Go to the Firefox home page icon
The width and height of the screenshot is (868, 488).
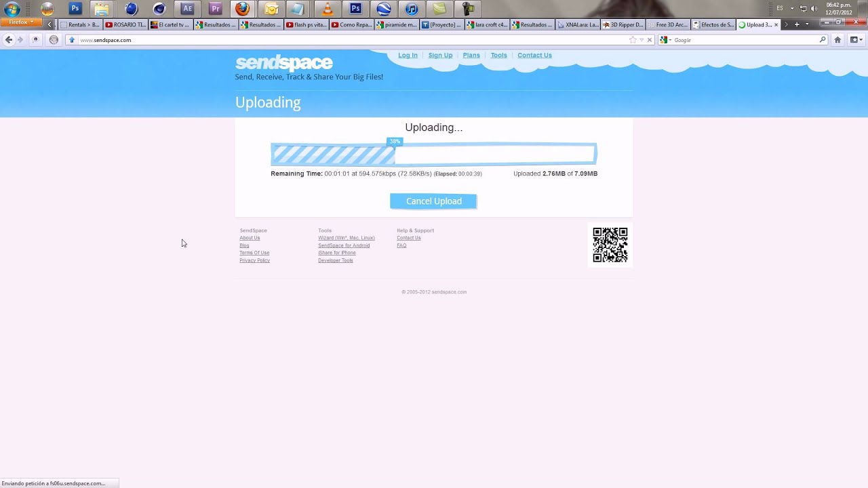837,40
